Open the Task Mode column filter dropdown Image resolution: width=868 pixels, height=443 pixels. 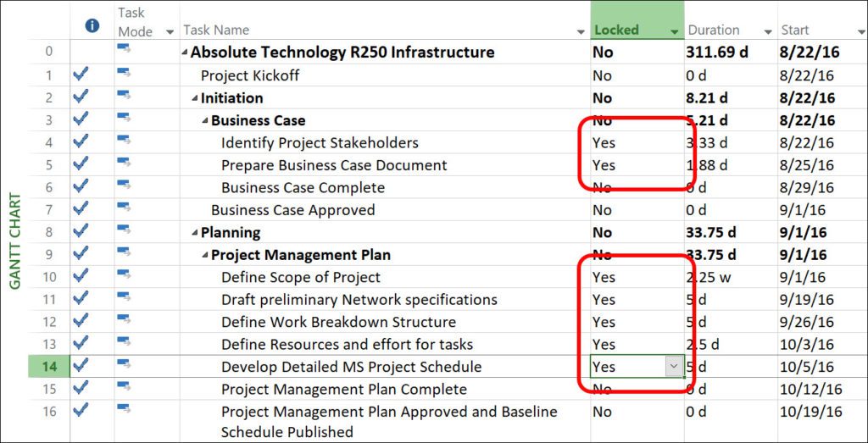(x=170, y=33)
